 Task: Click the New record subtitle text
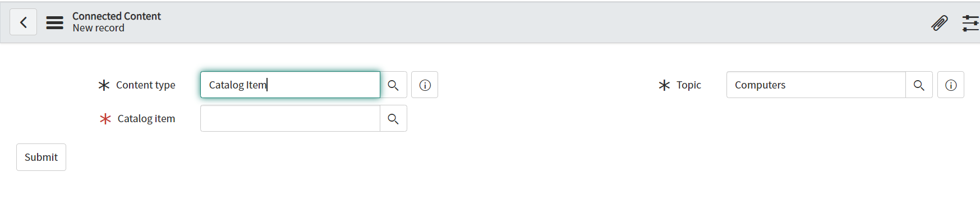coord(99,28)
